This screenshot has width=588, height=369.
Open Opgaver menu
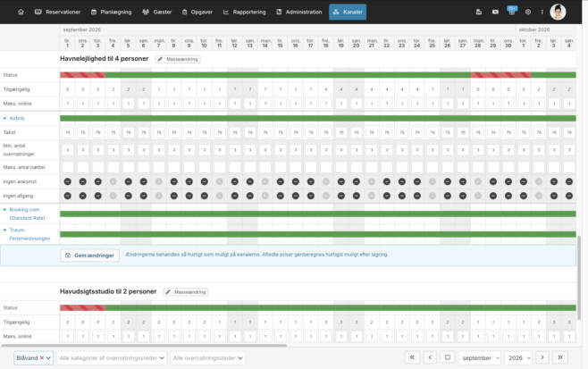(x=197, y=12)
